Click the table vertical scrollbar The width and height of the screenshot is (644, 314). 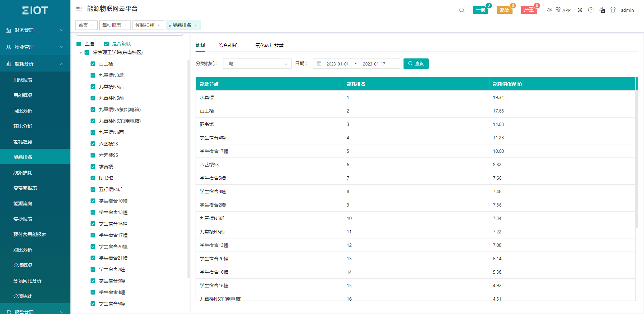pos(636,160)
